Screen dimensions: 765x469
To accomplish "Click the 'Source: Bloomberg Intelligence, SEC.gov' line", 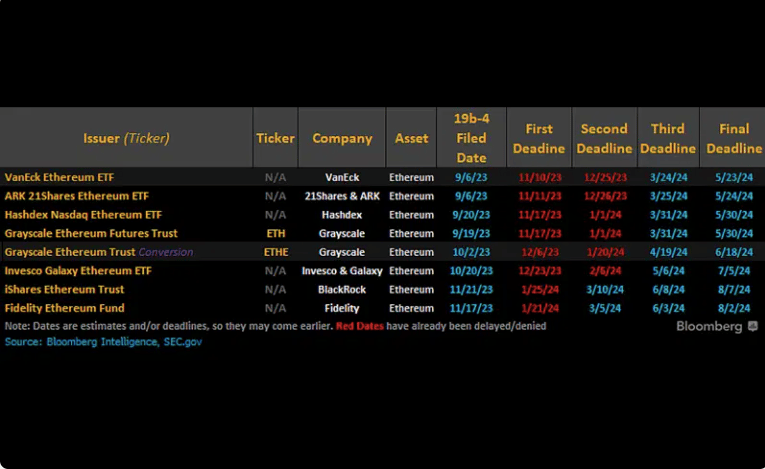I will click(x=103, y=342).
